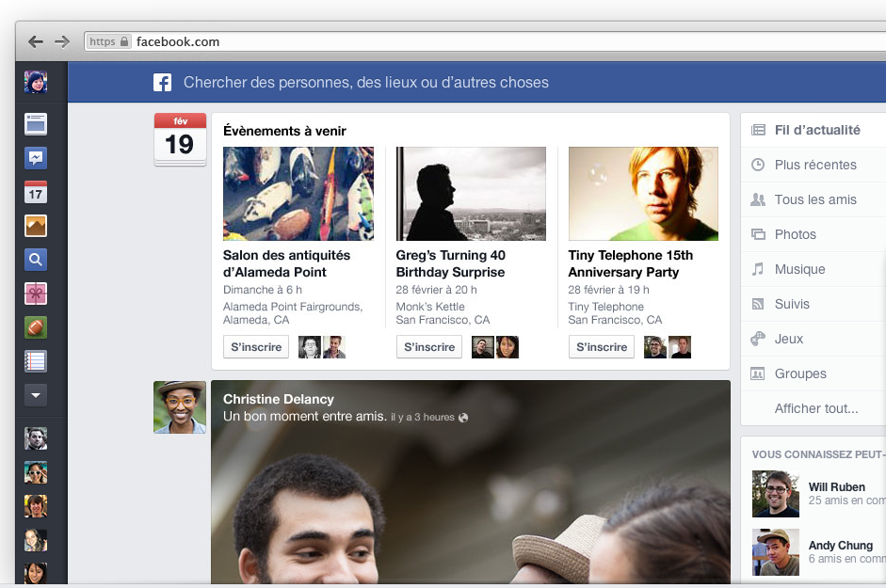Open the Salon des antiquités event photo

[x=298, y=194]
